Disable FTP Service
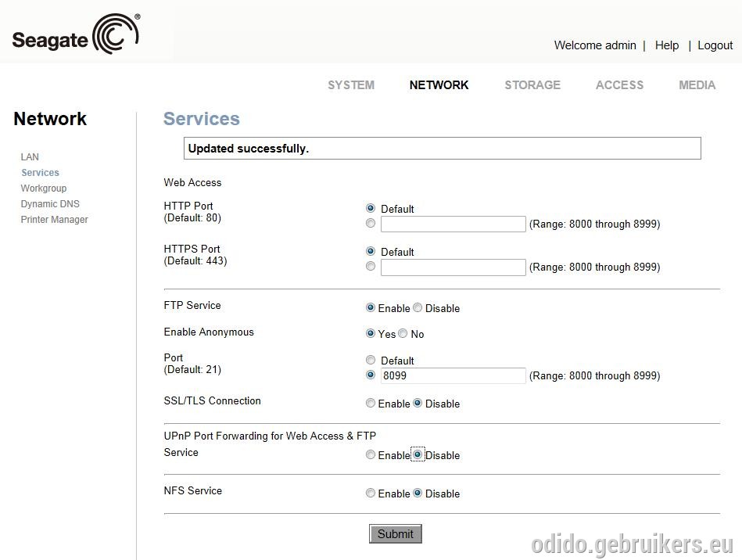The height and width of the screenshot is (560, 742). [x=418, y=307]
